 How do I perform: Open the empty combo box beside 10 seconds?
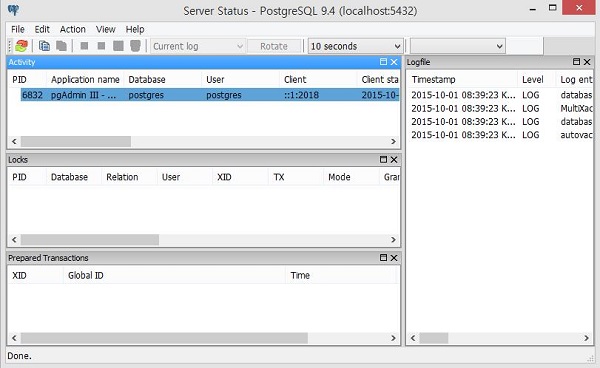[x=458, y=46]
